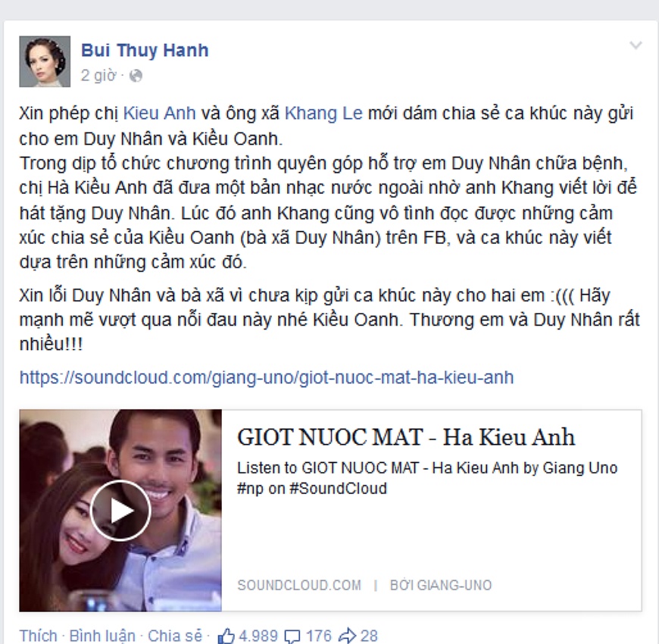This screenshot has width=659, height=644.
Task: Open the soundcloud.com giot-nuoc-mat URL link
Action: (x=267, y=377)
